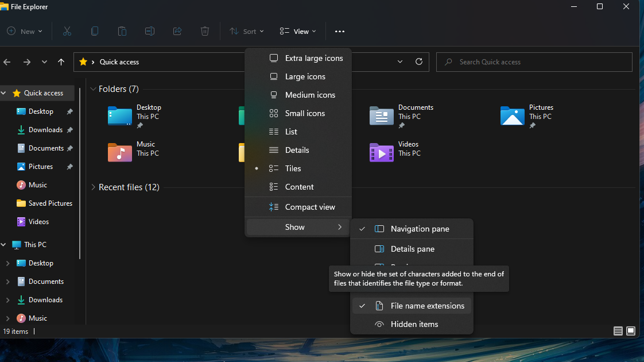Enable the Details pane option
Image resolution: width=644 pixels, height=362 pixels.
pos(412,249)
